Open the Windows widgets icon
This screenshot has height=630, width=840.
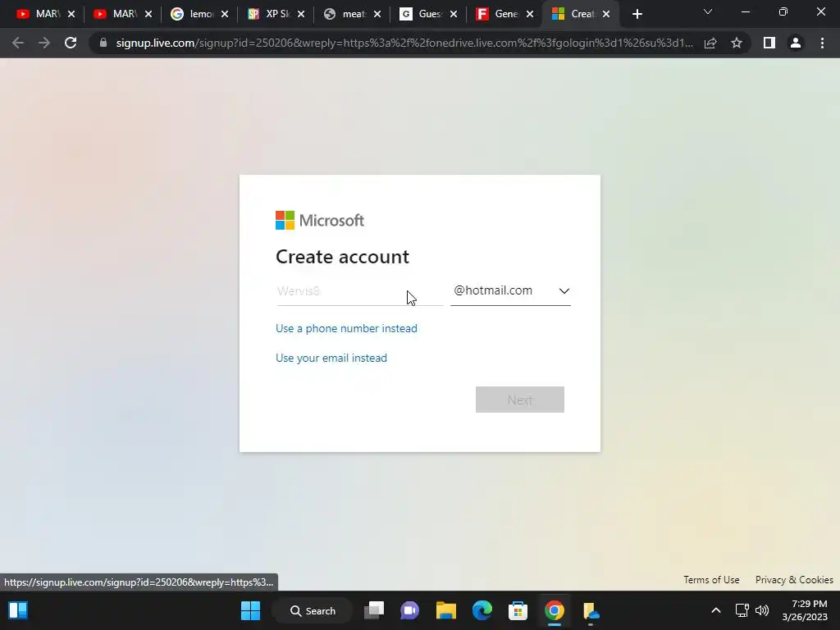point(18,610)
